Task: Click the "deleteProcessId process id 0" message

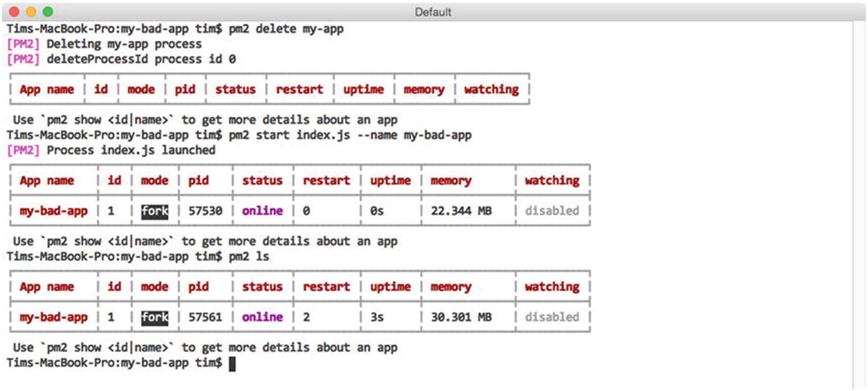Action: (x=141, y=59)
